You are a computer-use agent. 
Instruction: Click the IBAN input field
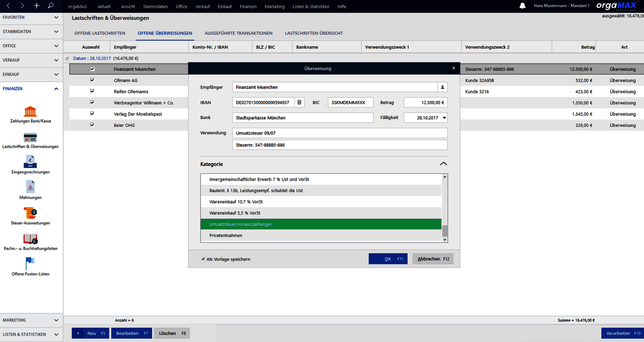263,103
